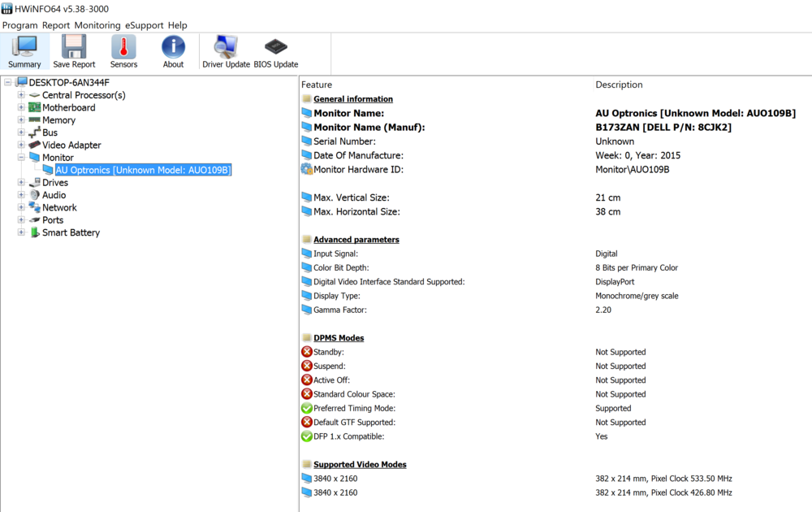Select DESKTOP-6AN344F root node
812x512 pixels.
coord(69,82)
